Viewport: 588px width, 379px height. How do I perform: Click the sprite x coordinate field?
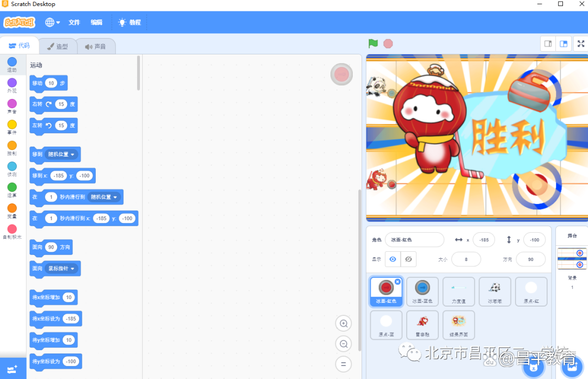[484, 240]
